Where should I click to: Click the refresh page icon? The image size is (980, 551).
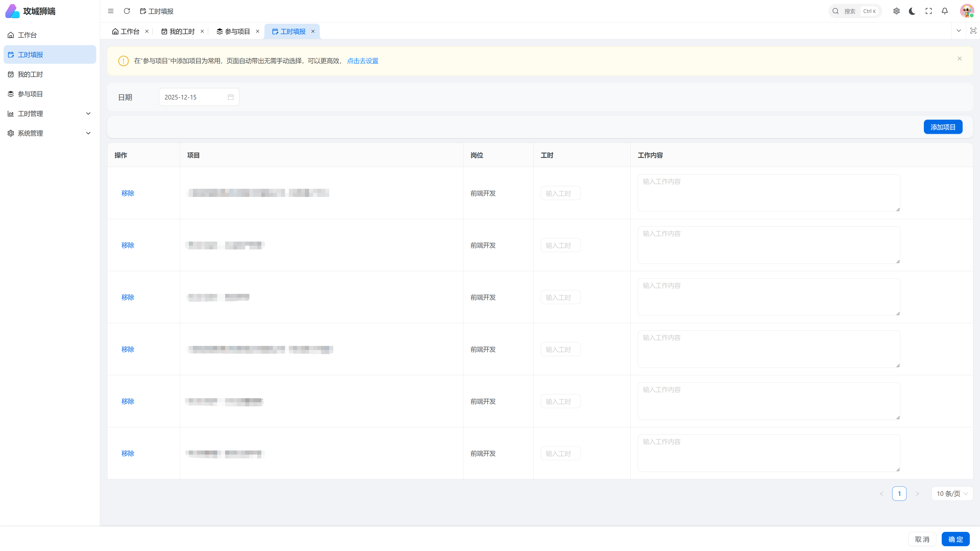127,11
